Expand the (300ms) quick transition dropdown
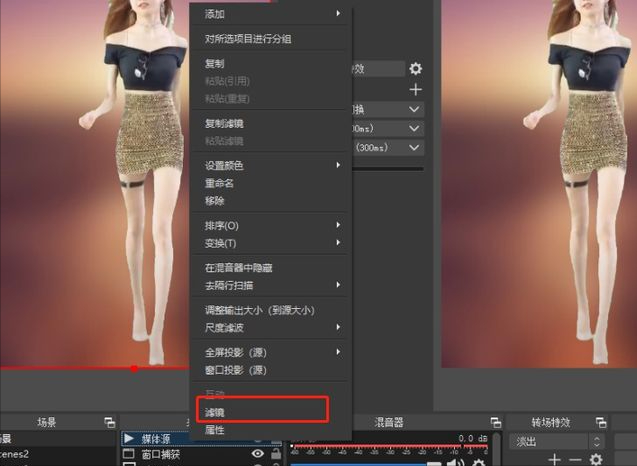Viewport: 637px width, 466px height. 414,147
